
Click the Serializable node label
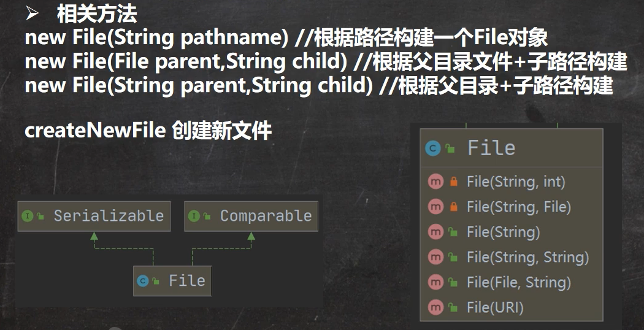[x=109, y=216]
